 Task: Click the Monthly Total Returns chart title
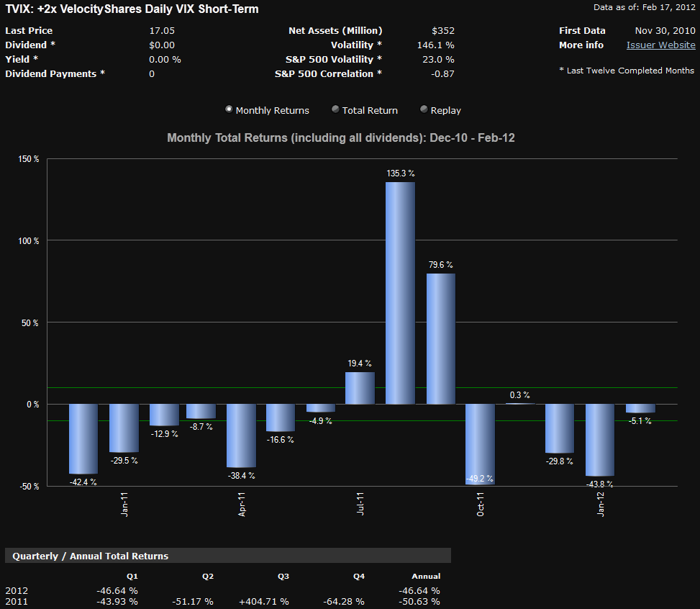pos(341,137)
